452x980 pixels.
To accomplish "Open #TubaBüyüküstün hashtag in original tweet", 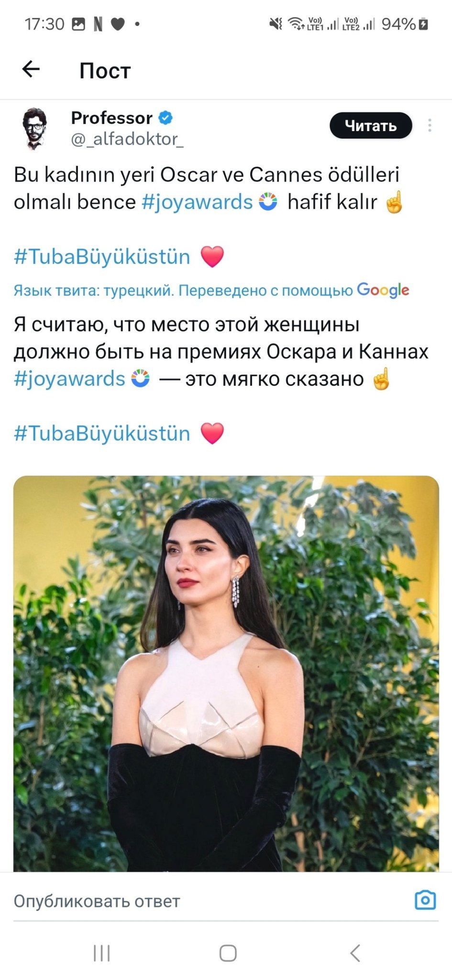I will click(102, 257).
